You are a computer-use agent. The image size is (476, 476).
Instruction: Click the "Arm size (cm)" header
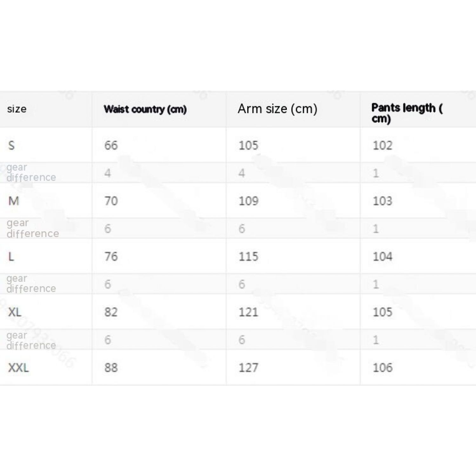click(277, 109)
